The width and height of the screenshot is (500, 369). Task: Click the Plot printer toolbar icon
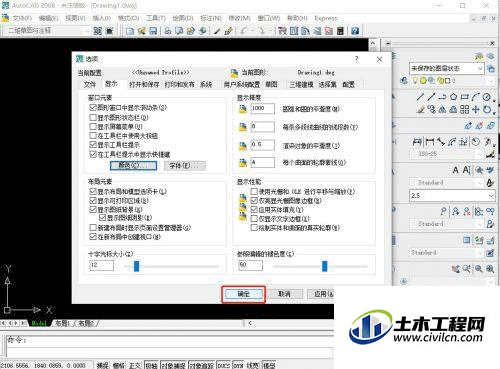click(168, 31)
